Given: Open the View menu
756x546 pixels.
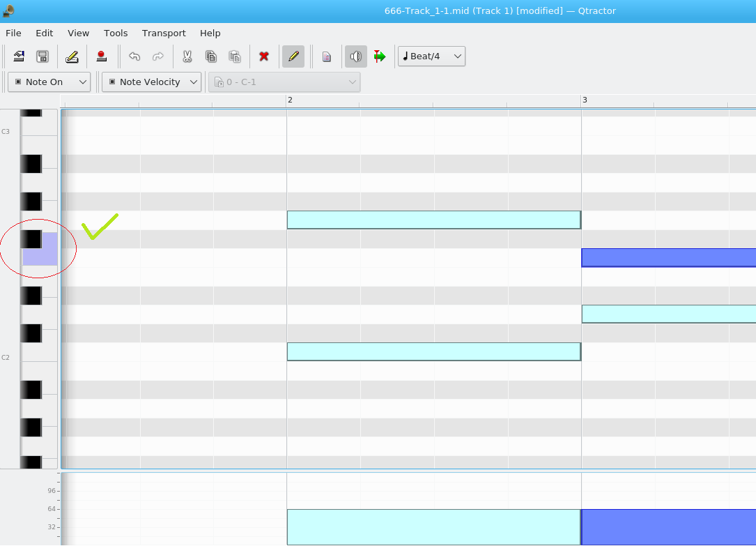Looking at the screenshot, I should click(78, 33).
